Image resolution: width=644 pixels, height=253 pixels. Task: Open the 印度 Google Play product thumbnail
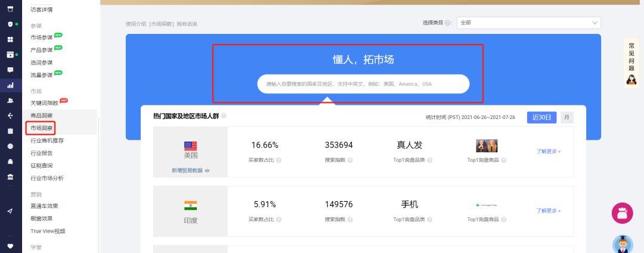click(487, 205)
